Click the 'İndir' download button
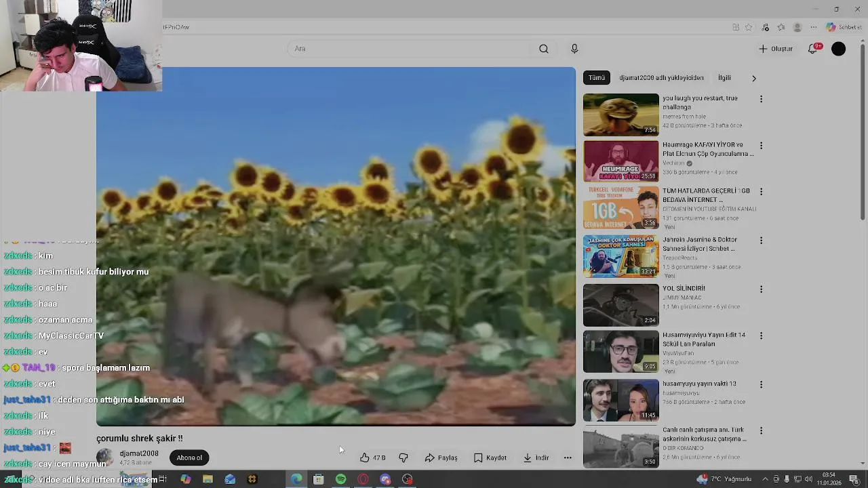868x488 pixels. pos(536,457)
